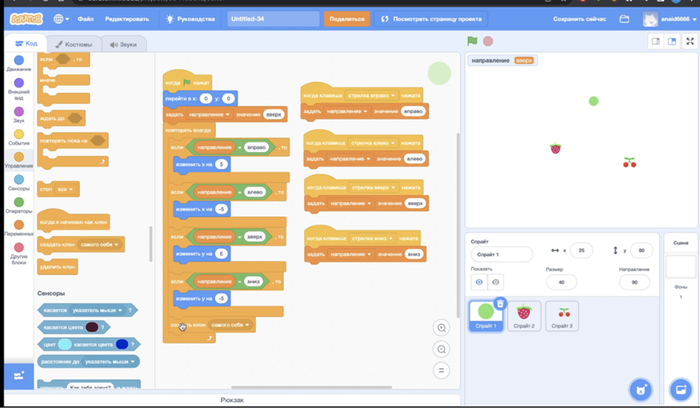Switch to the Костюмы tab
The height and width of the screenshot is (410, 700).
(x=73, y=44)
